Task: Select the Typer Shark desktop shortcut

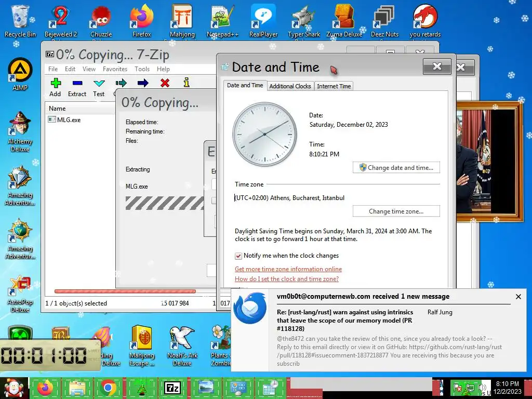Action: 303,21
